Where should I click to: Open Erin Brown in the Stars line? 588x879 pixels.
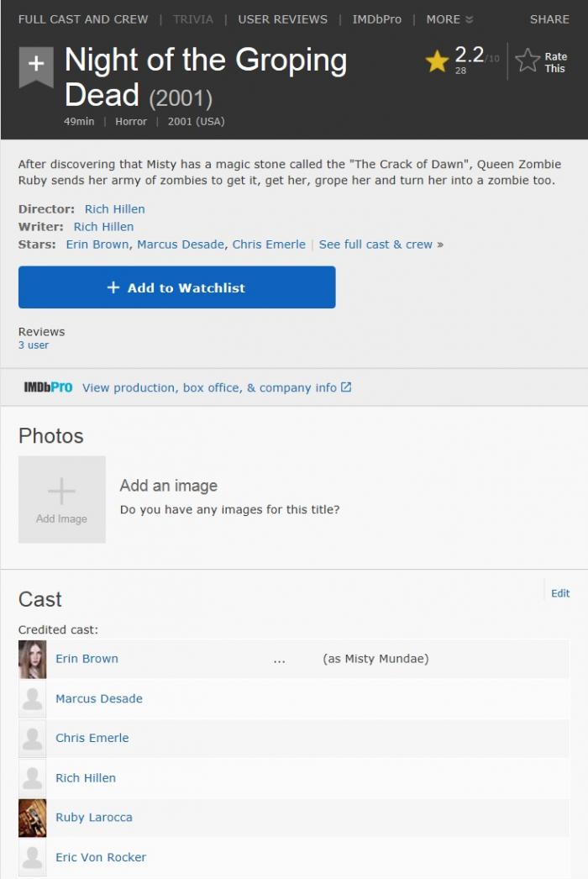(x=97, y=245)
